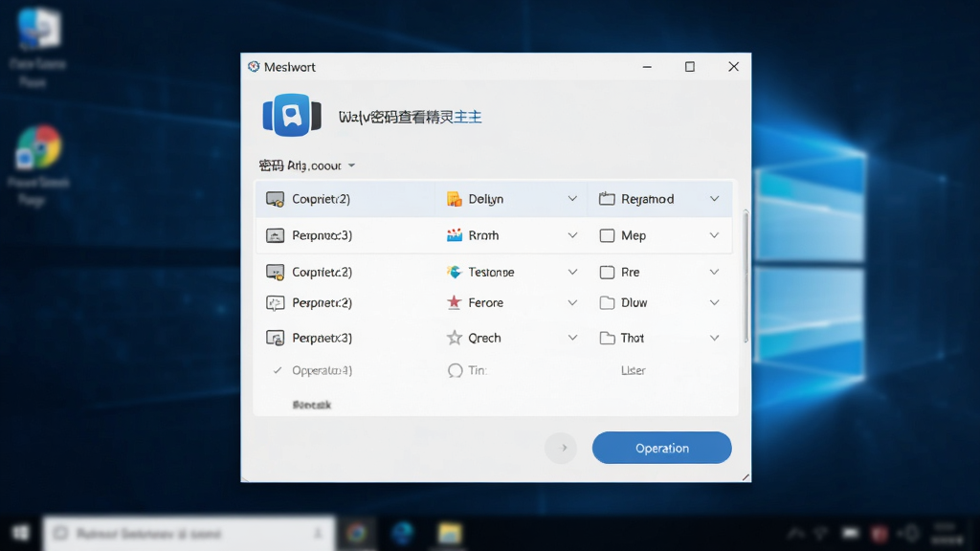
Task: Click the Reyamod folder icon
Action: 607,199
